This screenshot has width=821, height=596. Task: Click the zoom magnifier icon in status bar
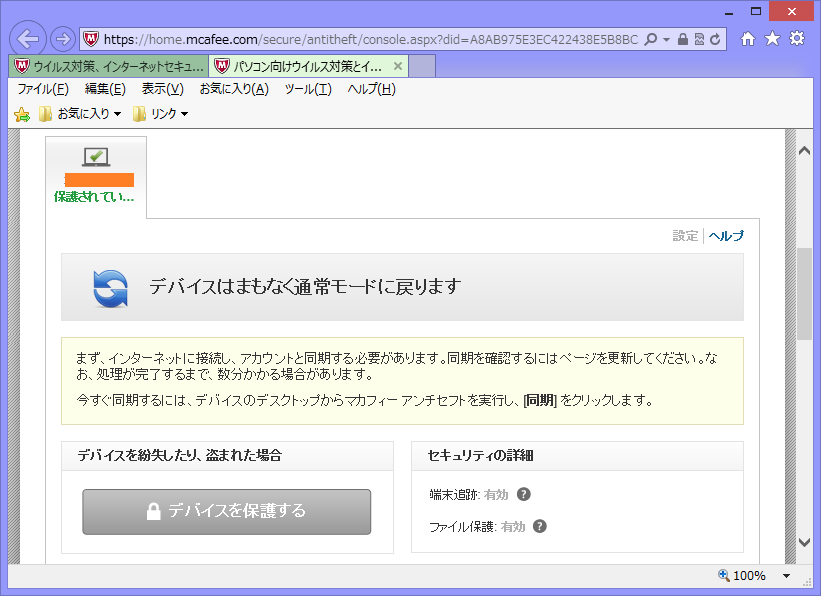coord(724,575)
